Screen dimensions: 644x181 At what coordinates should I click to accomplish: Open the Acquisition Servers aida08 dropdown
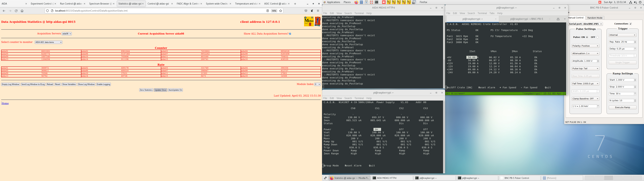pos(67,34)
